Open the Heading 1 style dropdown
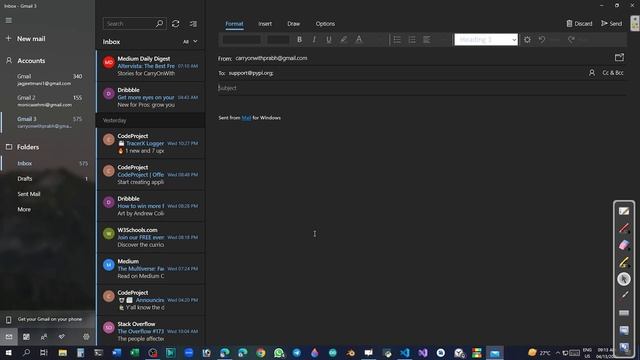 click(486, 40)
